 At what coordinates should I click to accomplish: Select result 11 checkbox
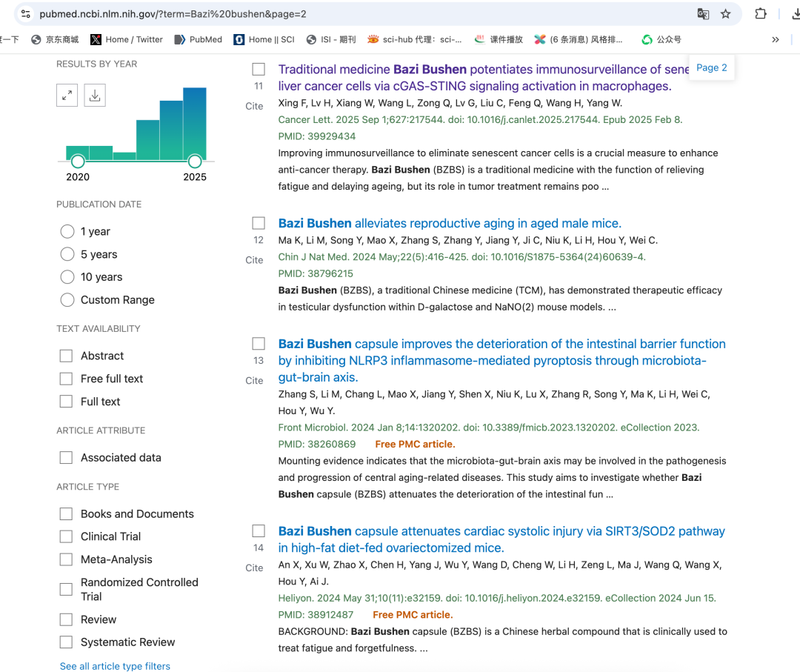click(x=259, y=70)
